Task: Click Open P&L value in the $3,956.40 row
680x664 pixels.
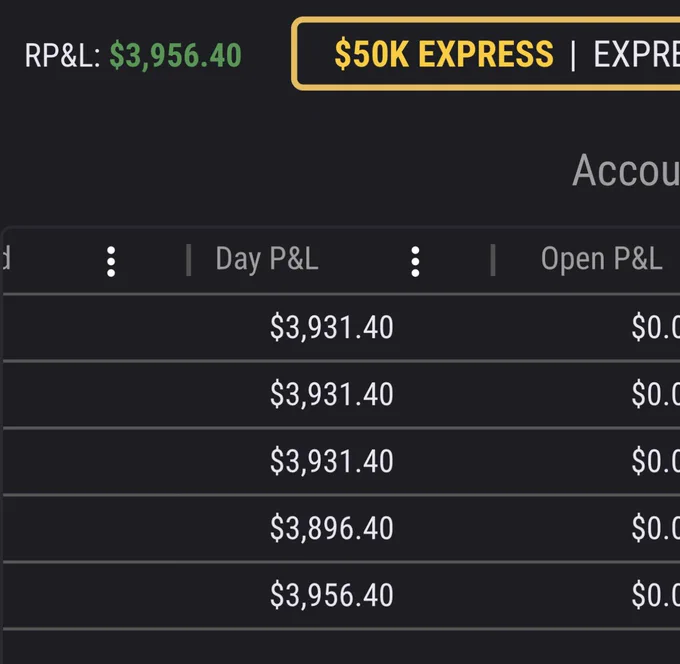Action: click(656, 595)
